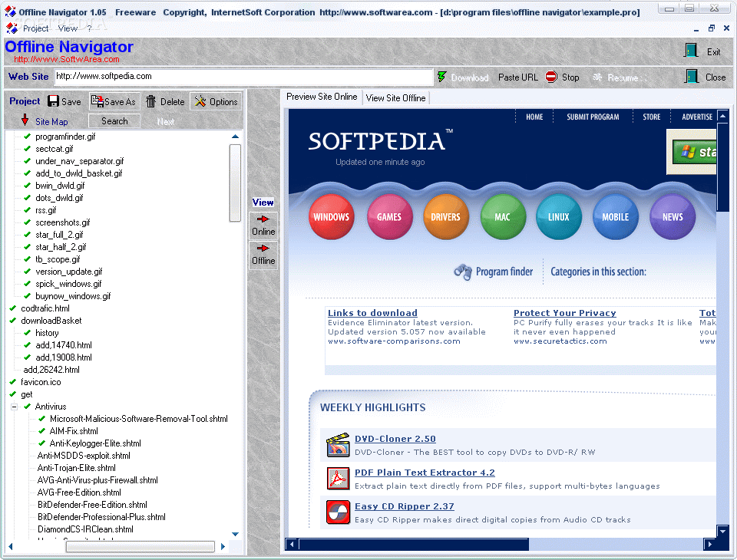Click the Search button
737x560 pixels.
click(114, 120)
